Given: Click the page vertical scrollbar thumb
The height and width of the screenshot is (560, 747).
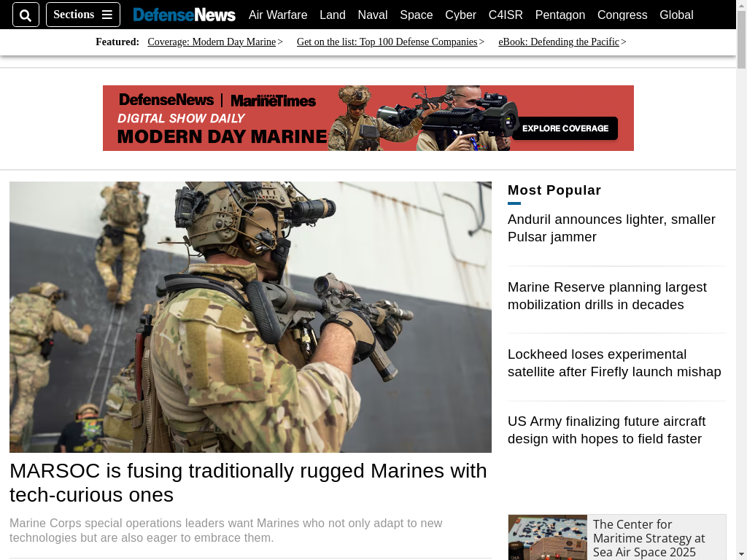Looking at the screenshot, I should [x=741, y=39].
